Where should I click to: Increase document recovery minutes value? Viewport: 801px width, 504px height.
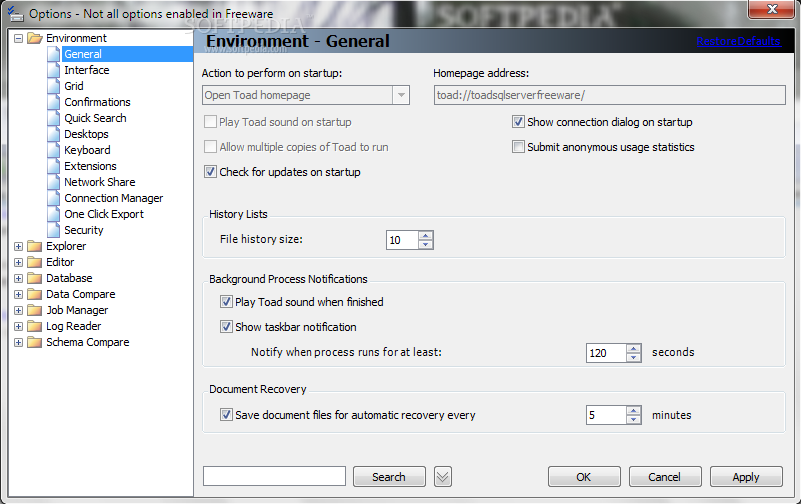(633, 411)
